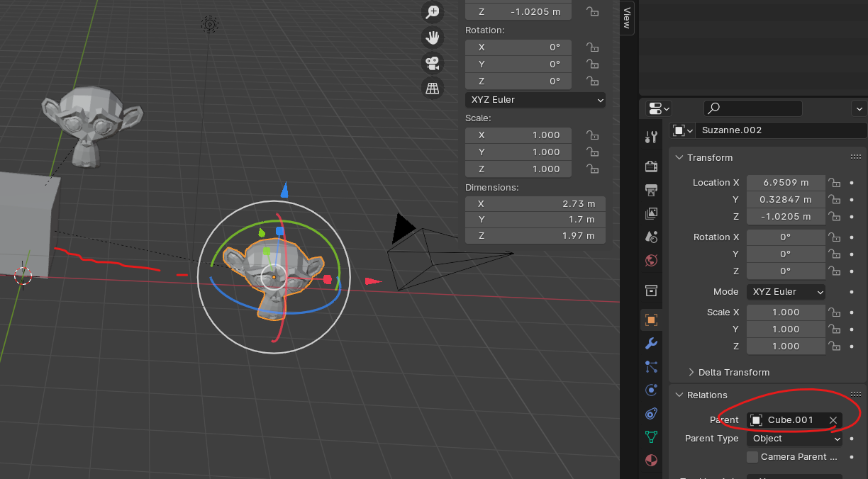The width and height of the screenshot is (868, 479).
Task: Click the Parent field showing Cube.001
Action: pyautogui.click(x=794, y=420)
